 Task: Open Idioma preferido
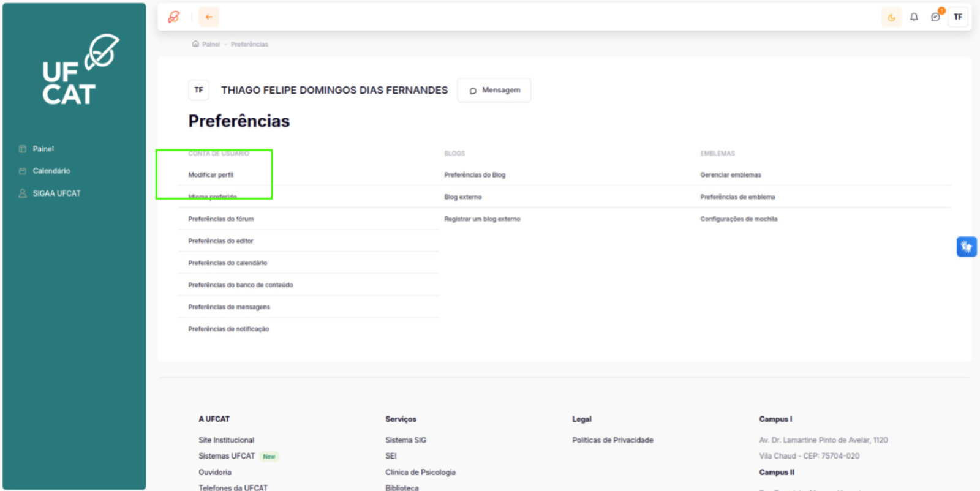click(x=213, y=197)
